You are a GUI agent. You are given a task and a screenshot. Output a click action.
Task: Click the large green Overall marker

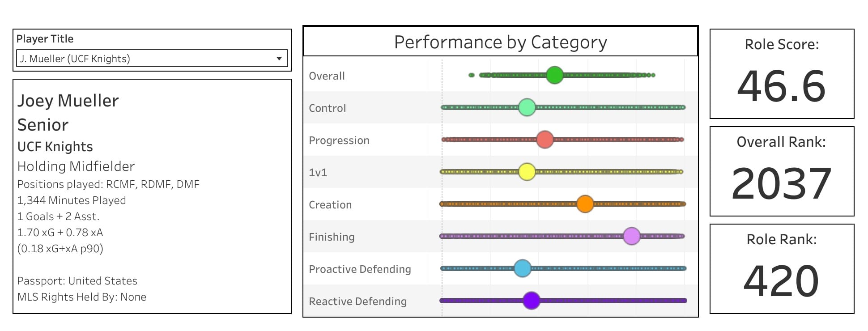pos(554,75)
